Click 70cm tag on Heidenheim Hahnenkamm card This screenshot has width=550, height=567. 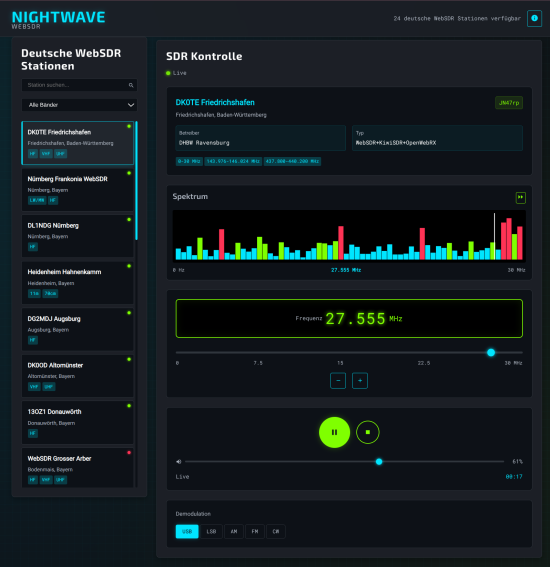[x=50, y=294]
